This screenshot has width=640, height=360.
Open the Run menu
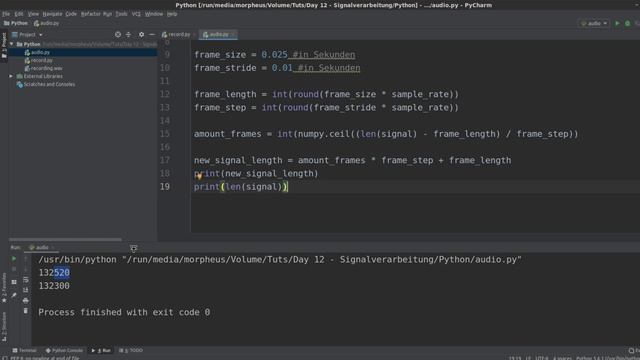click(107, 14)
